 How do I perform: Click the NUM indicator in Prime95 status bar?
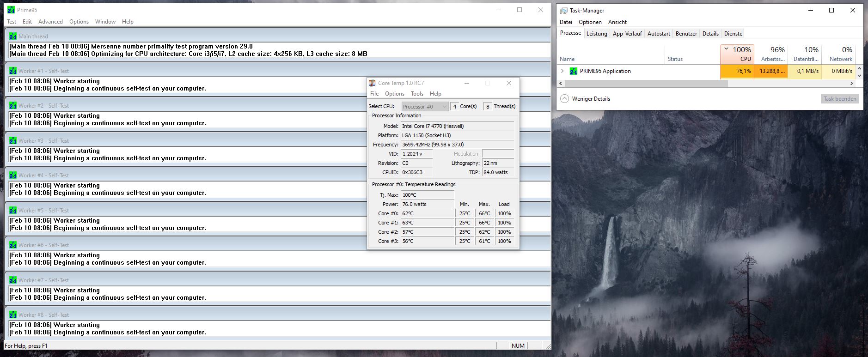pos(518,345)
